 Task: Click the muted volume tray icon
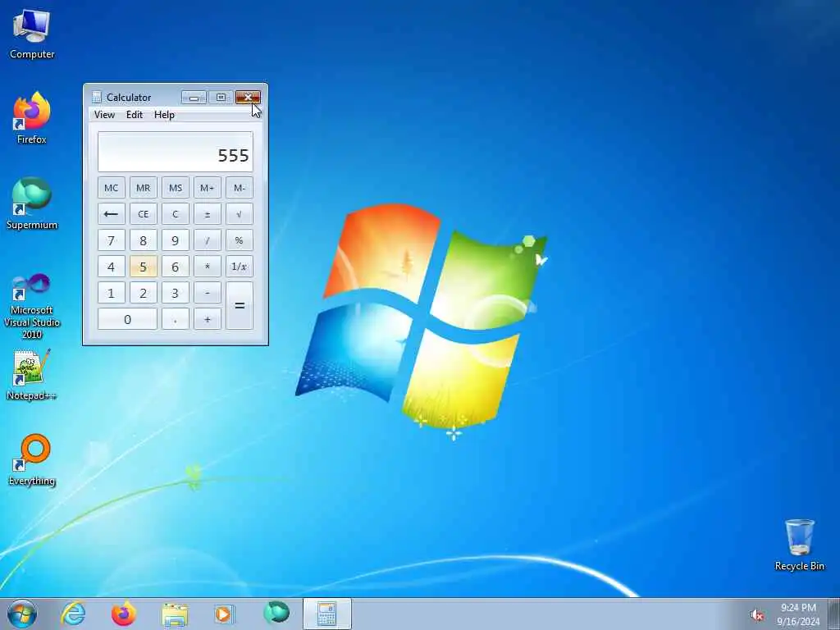[757, 615]
